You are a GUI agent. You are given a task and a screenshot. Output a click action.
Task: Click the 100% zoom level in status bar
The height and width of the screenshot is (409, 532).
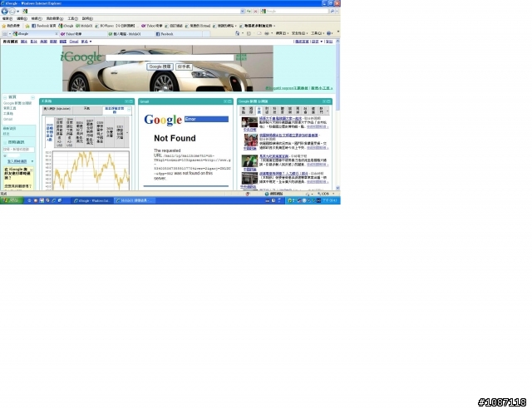point(325,194)
